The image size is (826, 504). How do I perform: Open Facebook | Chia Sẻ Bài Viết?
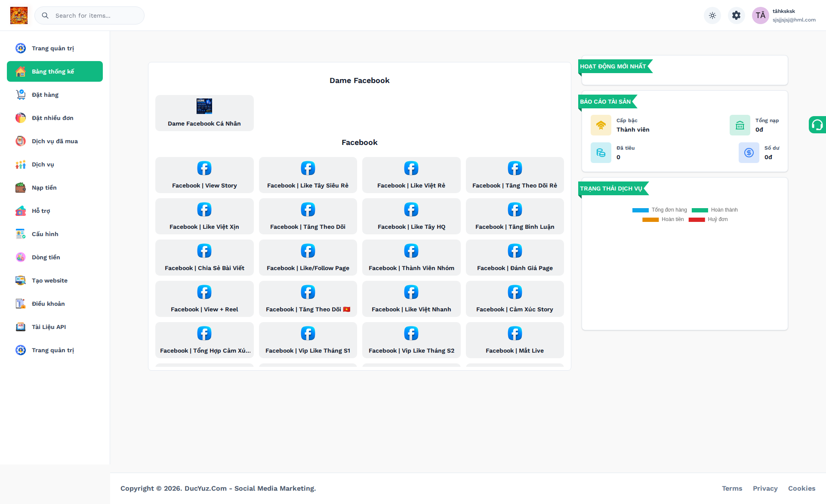pyautogui.click(x=204, y=258)
